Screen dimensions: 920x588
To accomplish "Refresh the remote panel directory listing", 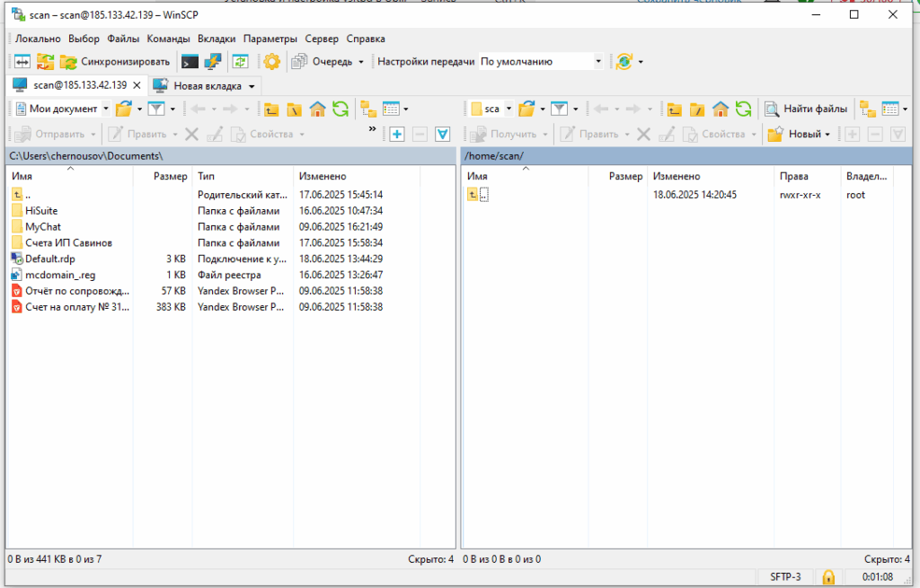I will (x=743, y=109).
